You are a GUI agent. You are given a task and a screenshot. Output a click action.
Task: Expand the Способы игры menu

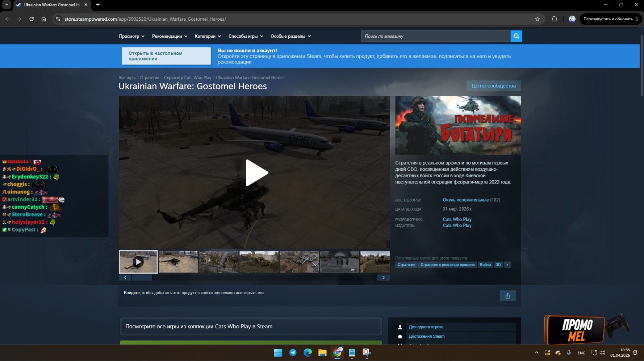246,36
